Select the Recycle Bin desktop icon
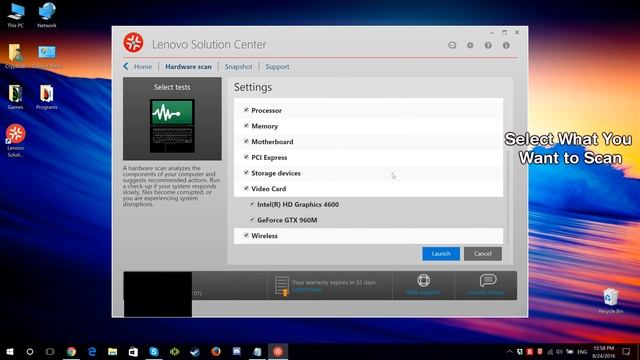The image size is (640, 360). (x=611, y=301)
